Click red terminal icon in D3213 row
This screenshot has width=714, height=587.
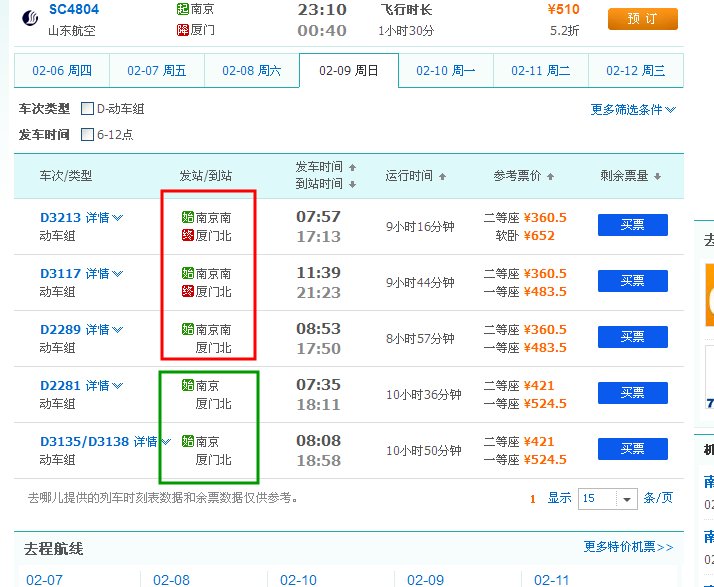click(188, 235)
